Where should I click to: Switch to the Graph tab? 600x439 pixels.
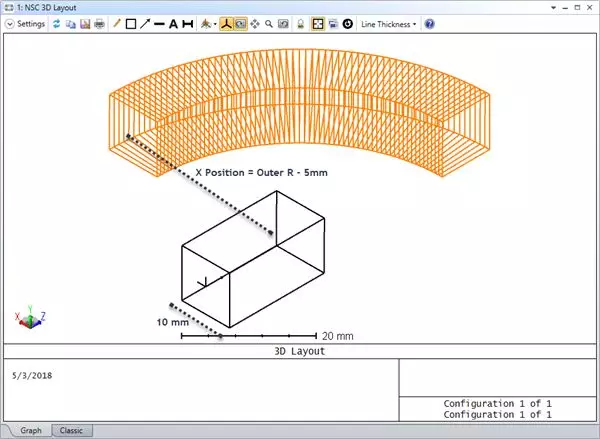click(30, 430)
